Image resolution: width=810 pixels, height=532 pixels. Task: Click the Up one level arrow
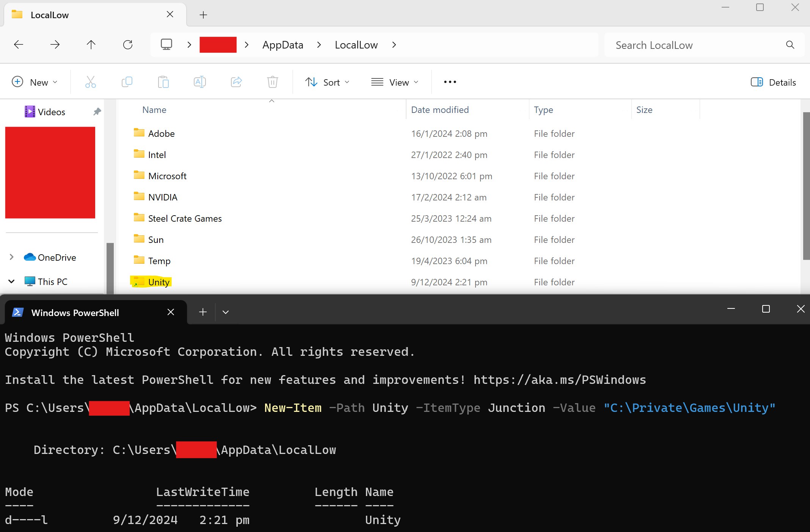tap(91, 45)
